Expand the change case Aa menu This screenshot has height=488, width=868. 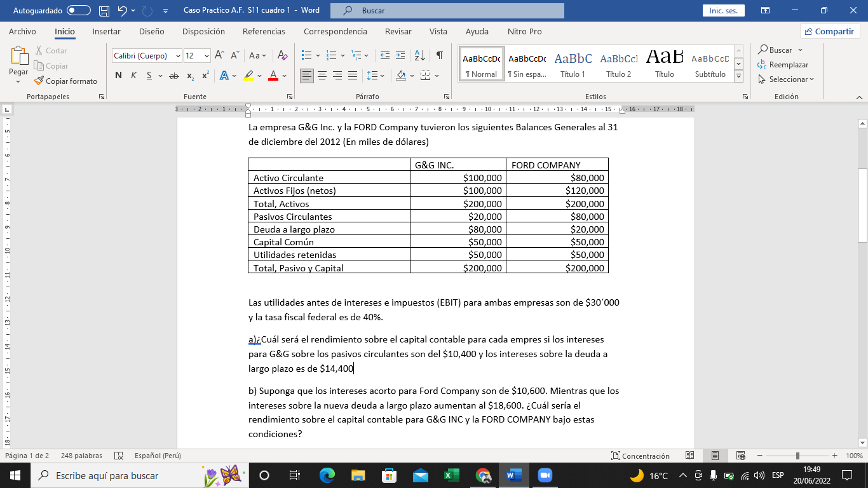tap(258, 55)
